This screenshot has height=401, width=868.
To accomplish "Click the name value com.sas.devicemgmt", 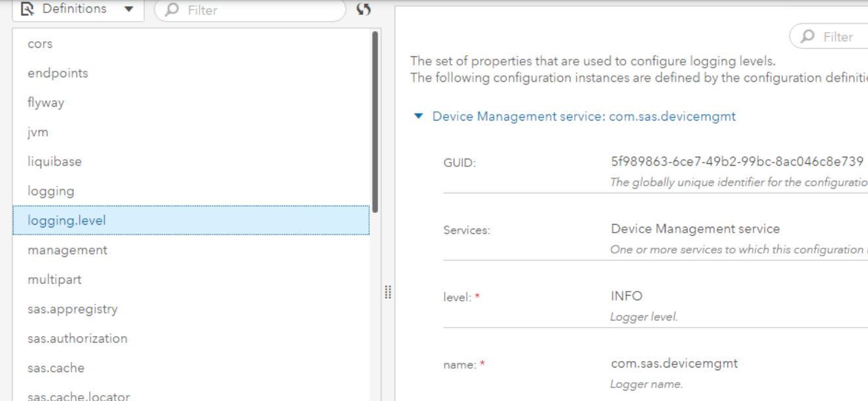I will tap(675, 363).
